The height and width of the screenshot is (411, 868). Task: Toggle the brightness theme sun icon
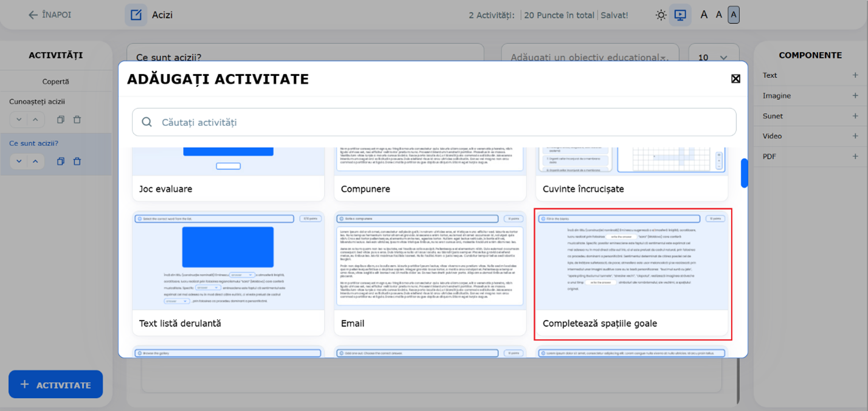[661, 15]
